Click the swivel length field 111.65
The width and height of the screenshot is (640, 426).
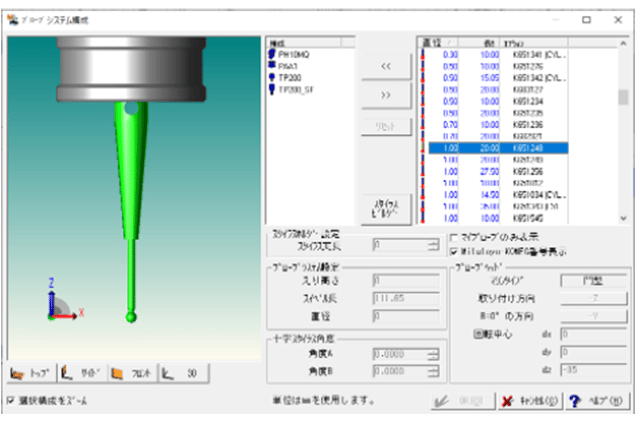(406, 298)
